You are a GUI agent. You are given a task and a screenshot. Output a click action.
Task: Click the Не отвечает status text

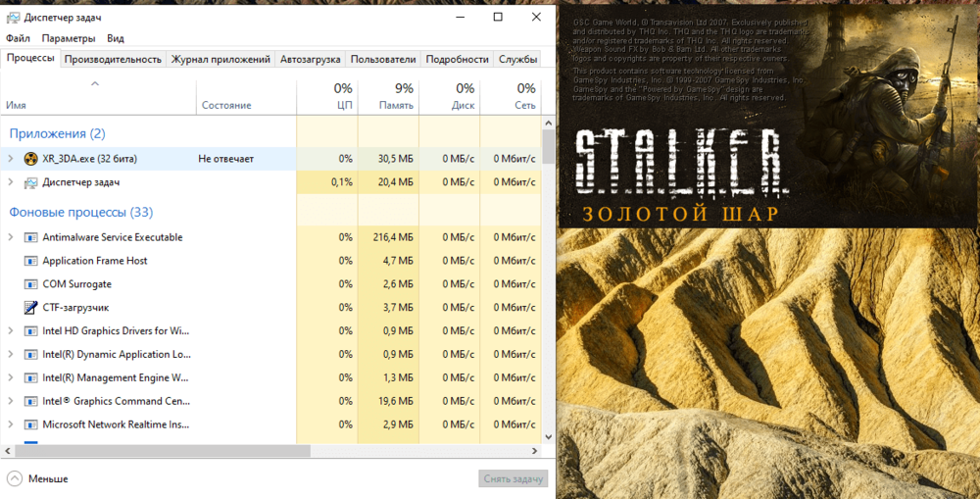pyautogui.click(x=225, y=159)
